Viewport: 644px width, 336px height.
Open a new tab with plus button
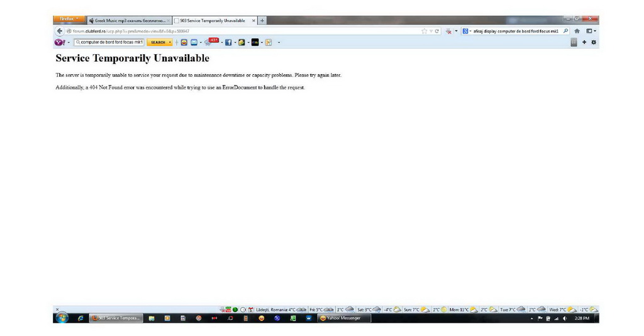pos(262,20)
